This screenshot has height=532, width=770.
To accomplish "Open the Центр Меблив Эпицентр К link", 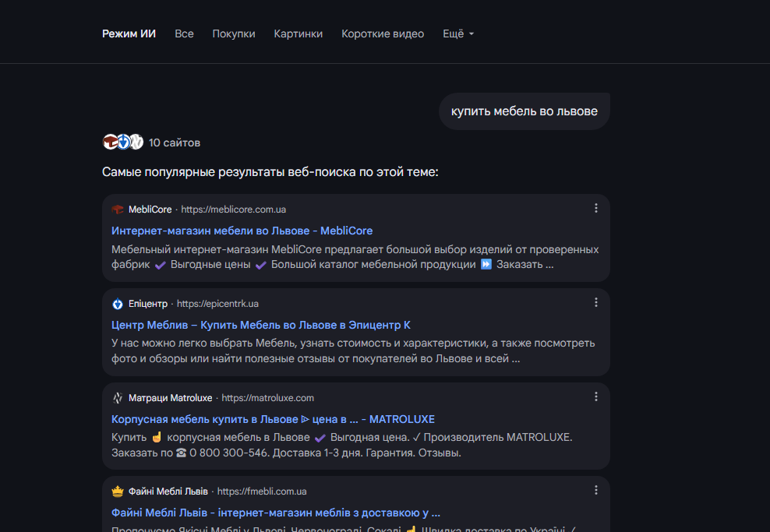I will pos(260,325).
